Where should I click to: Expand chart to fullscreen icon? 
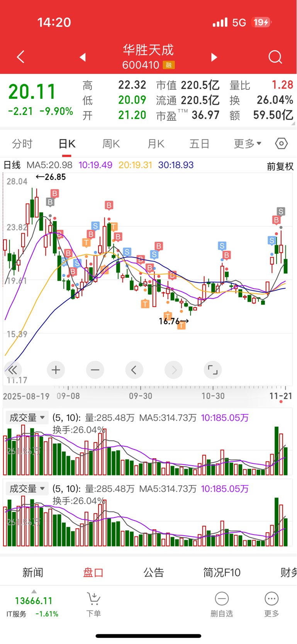213,370
